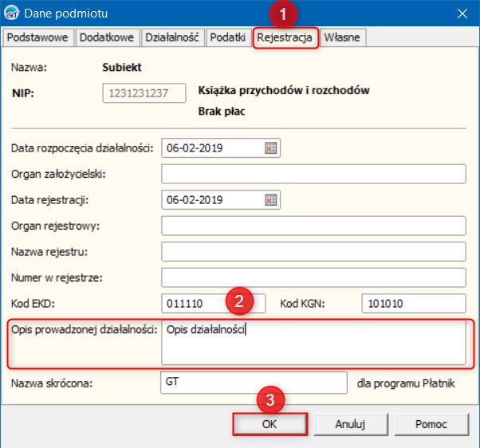Click the Organ rejestrowy field

(x=314, y=226)
